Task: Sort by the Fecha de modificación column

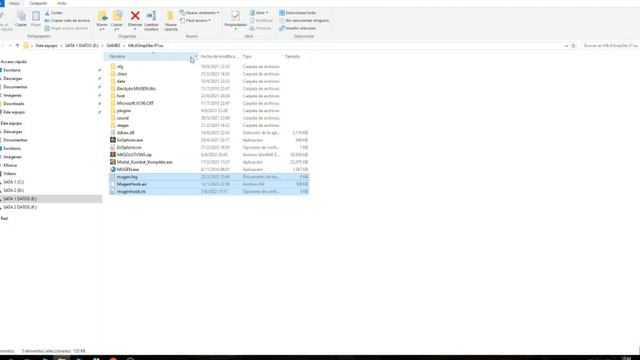Action: (x=219, y=56)
